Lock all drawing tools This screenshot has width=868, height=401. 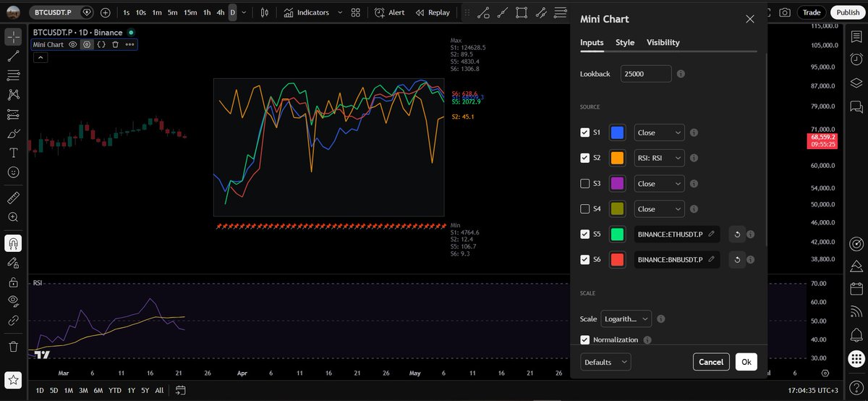tap(13, 282)
